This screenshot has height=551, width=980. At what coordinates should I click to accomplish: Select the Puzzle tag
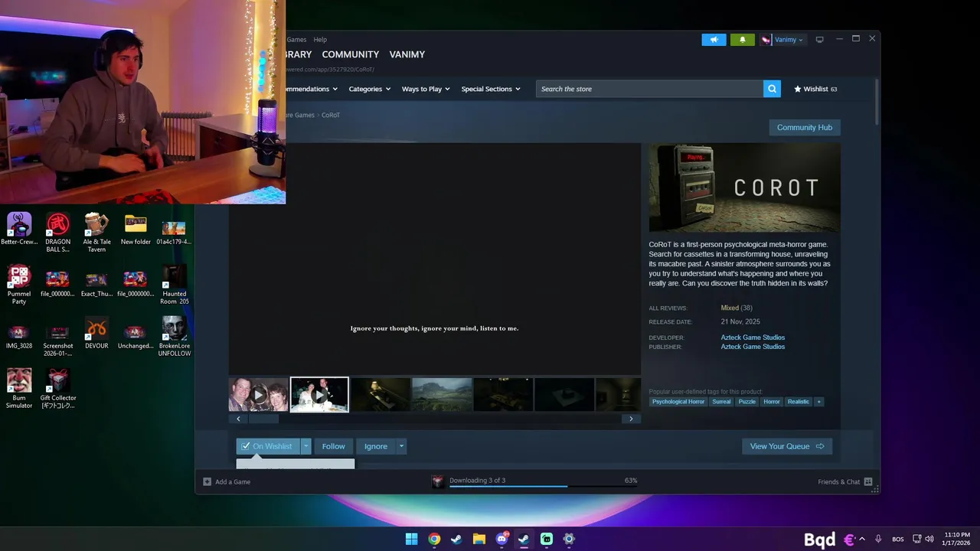click(747, 402)
